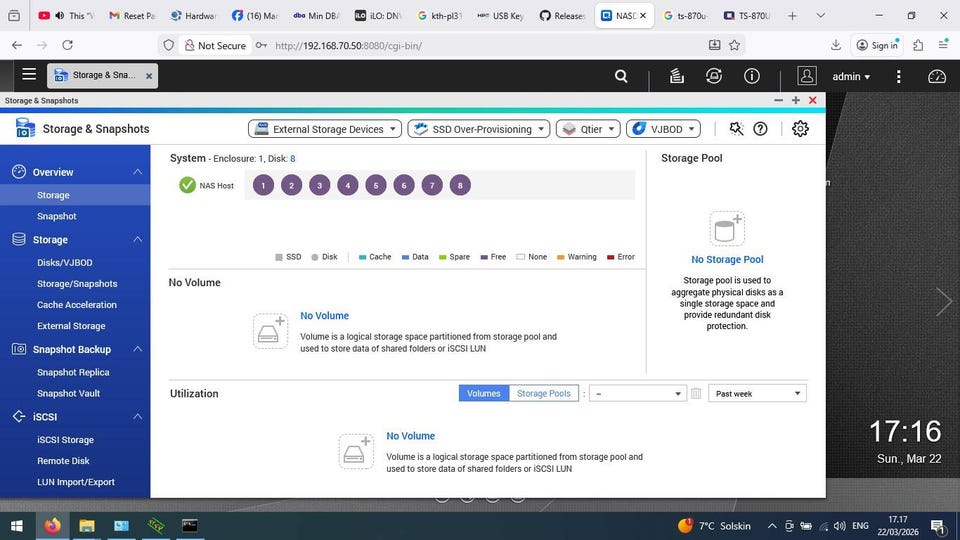
Task: Select disk 1 in NAS Host
Action: [263, 185]
